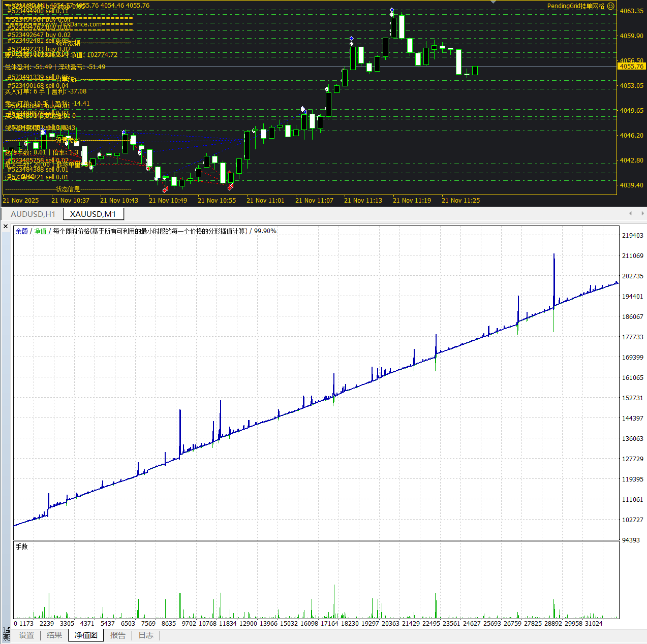Click the PendingGrid挂单网格 EA name label

pyautogui.click(x=575, y=6)
